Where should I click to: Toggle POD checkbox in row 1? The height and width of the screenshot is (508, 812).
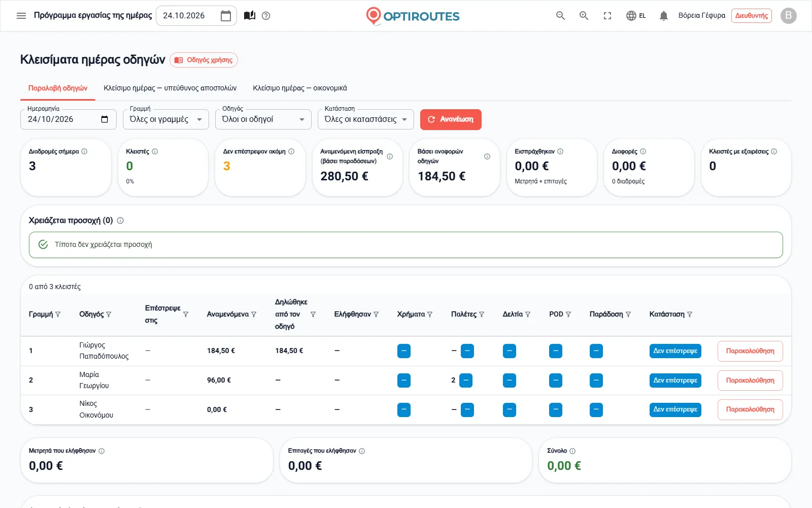coord(556,351)
